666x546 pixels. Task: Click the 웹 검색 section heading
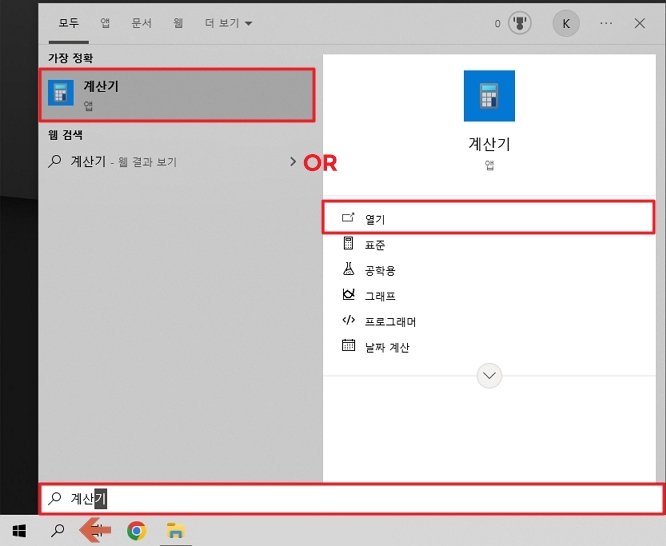tap(65, 135)
